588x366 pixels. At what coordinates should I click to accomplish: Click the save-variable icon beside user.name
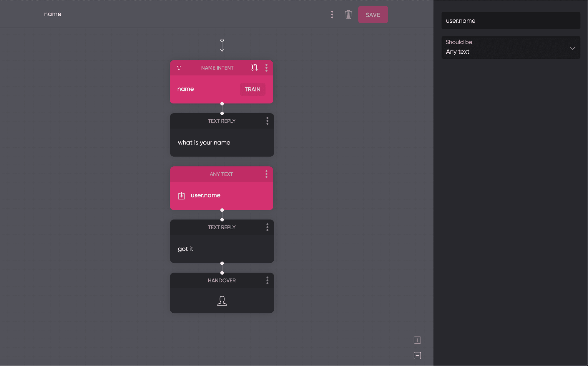(x=181, y=196)
